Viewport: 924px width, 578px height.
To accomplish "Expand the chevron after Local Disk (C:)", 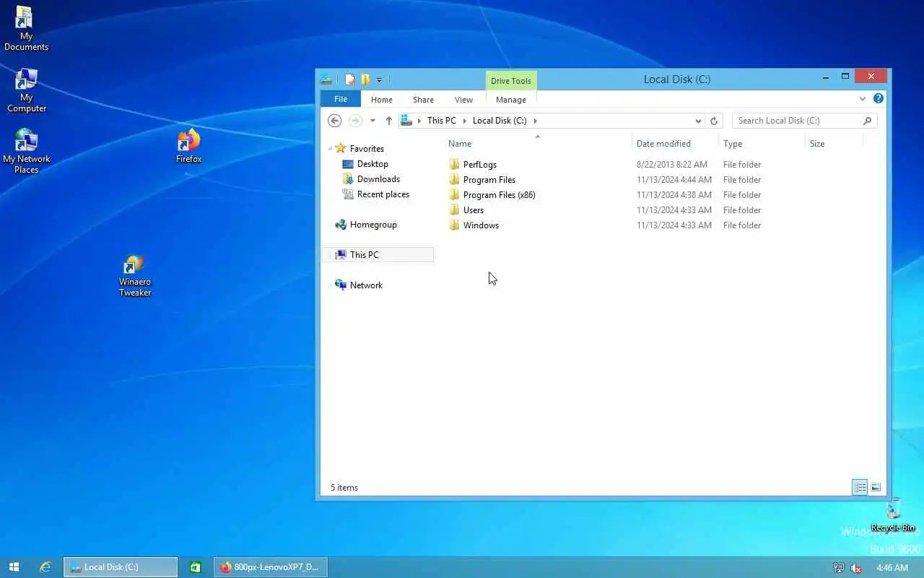I will 535,121.
